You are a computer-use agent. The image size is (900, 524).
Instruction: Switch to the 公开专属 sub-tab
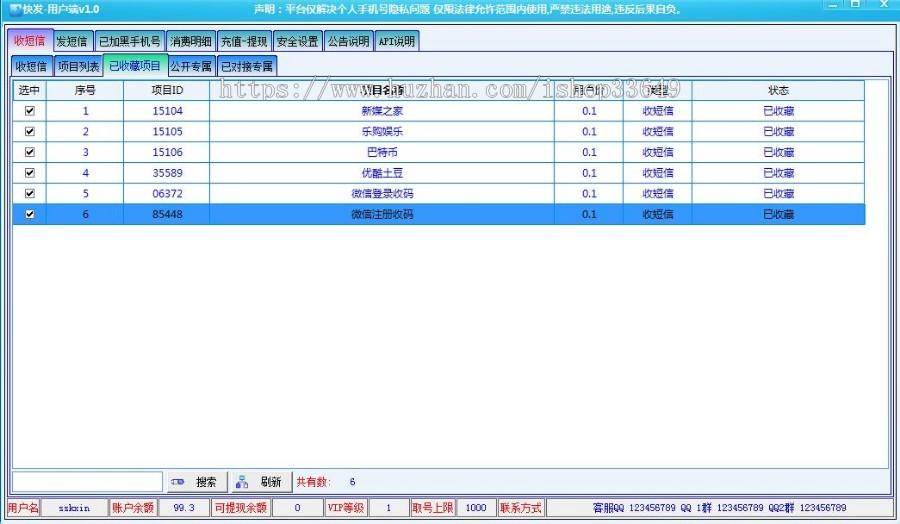pyautogui.click(x=190, y=67)
